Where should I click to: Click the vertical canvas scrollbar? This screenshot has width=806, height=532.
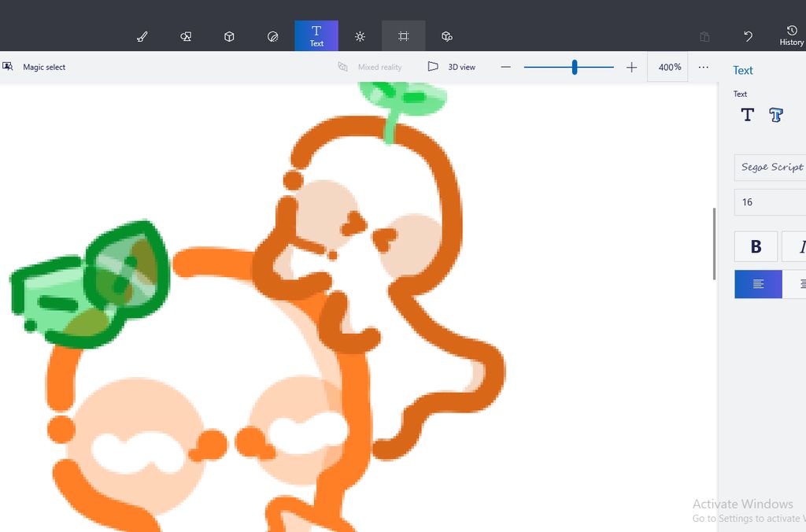[715, 244]
